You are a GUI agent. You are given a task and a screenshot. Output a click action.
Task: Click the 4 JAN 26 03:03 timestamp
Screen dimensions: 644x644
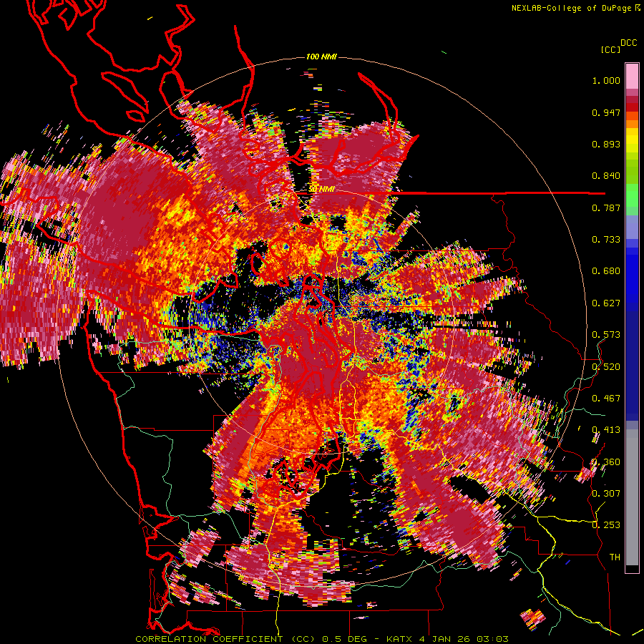click(464, 639)
